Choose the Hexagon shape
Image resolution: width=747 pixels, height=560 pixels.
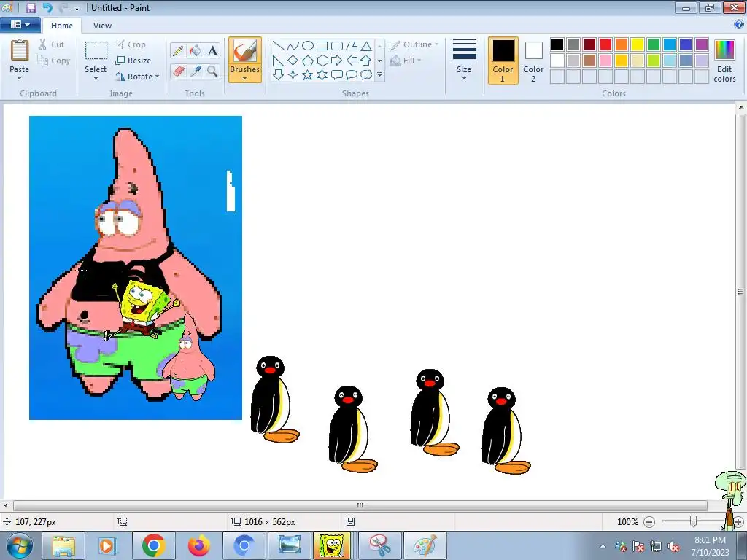click(322, 61)
